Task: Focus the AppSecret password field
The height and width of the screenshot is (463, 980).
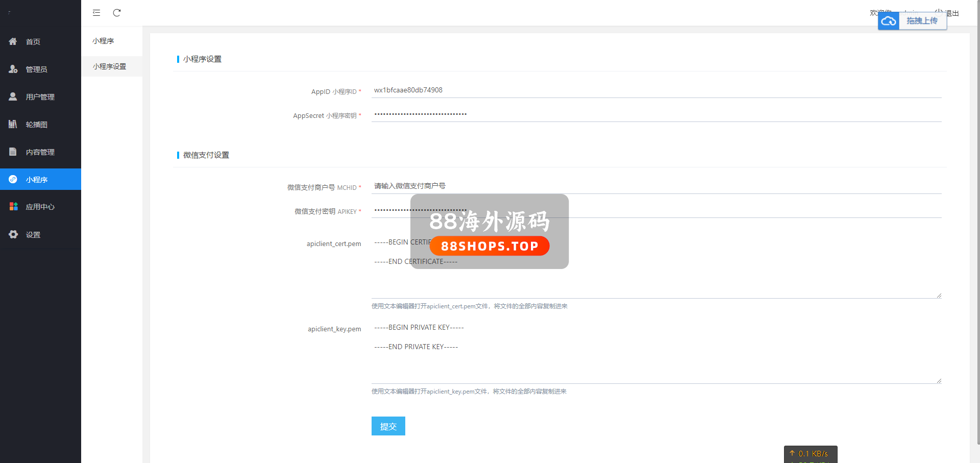Action: pos(656,114)
